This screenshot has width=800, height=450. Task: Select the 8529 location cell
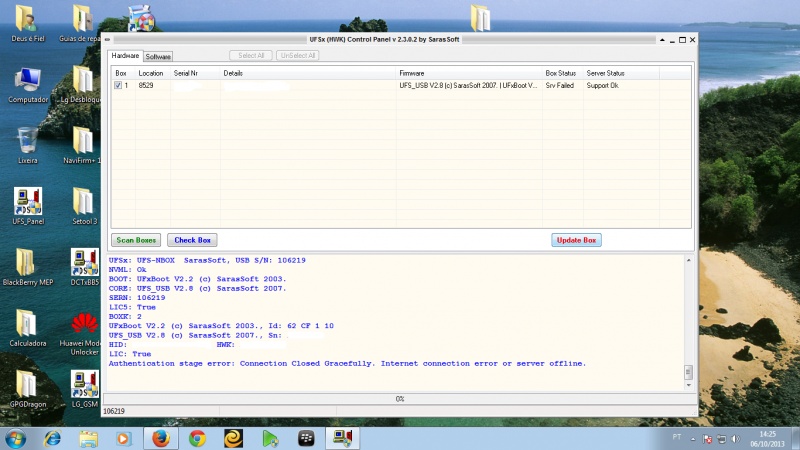tap(146, 85)
